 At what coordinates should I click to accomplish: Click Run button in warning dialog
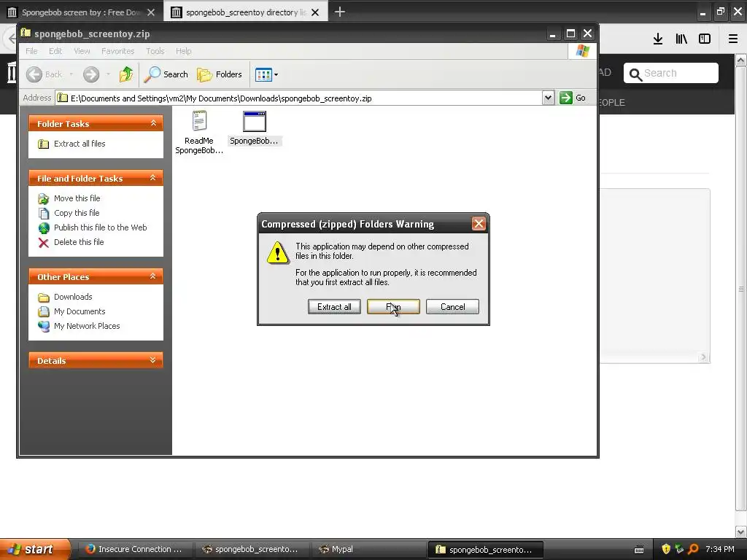393,307
